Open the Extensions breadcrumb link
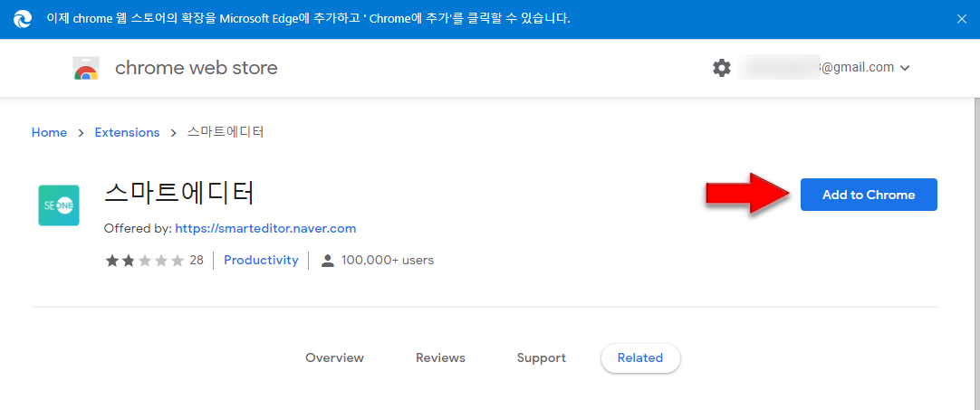This screenshot has height=410, width=980. [128, 132]
